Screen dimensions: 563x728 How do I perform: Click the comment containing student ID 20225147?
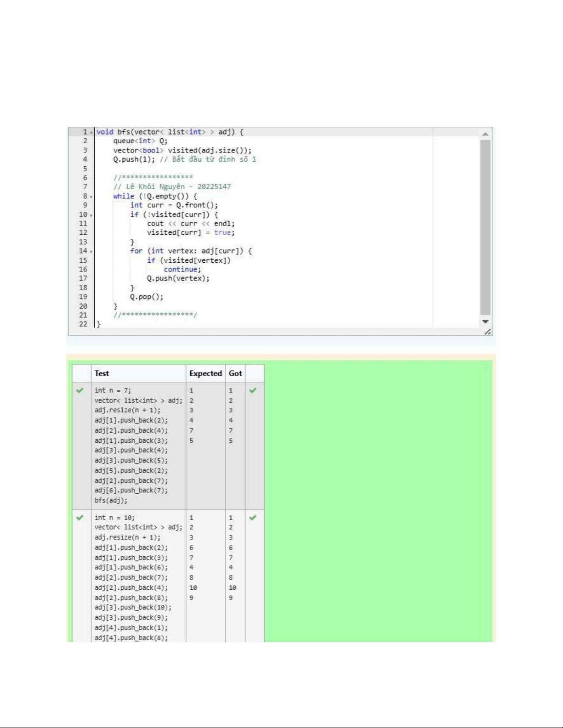pyautogui.click(x=172, y=186)
